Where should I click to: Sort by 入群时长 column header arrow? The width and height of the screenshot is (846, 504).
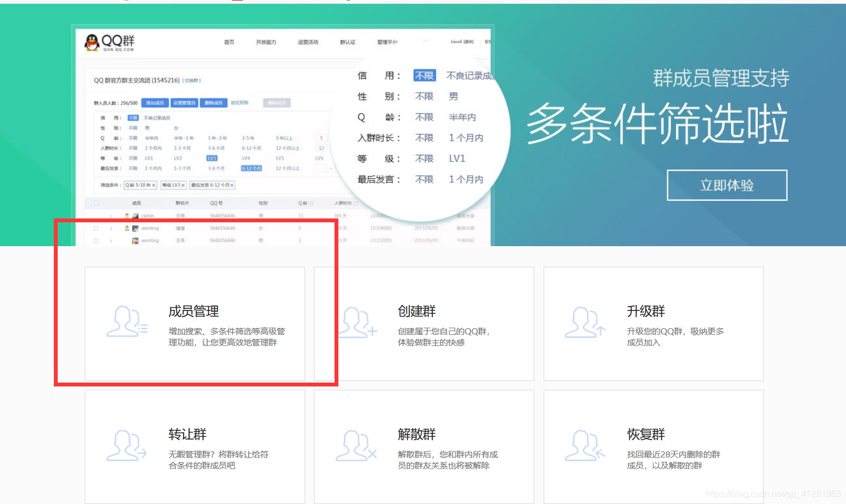pos(356,203)
